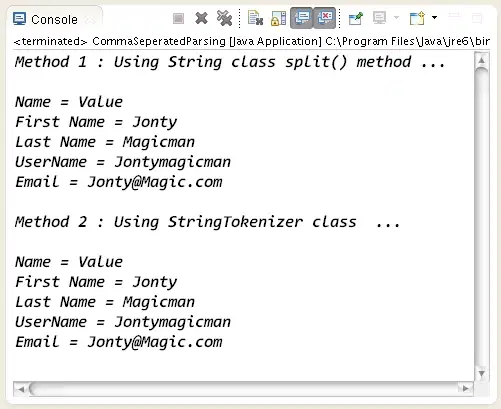The width and height of the screenshot is (501, 409).
Task: Close the Console tab using its X
Action: 90,20
